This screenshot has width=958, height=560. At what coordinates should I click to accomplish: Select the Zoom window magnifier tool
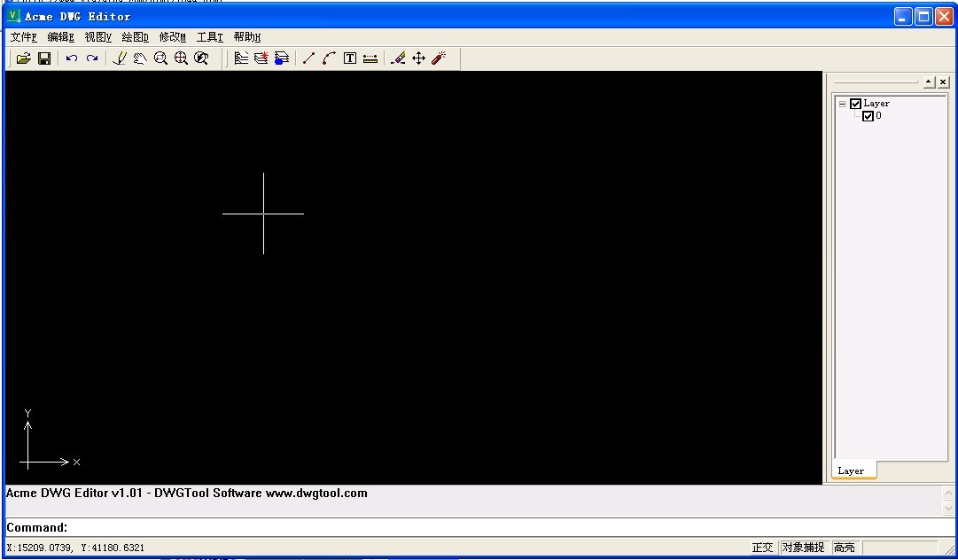tap(160, 58)
